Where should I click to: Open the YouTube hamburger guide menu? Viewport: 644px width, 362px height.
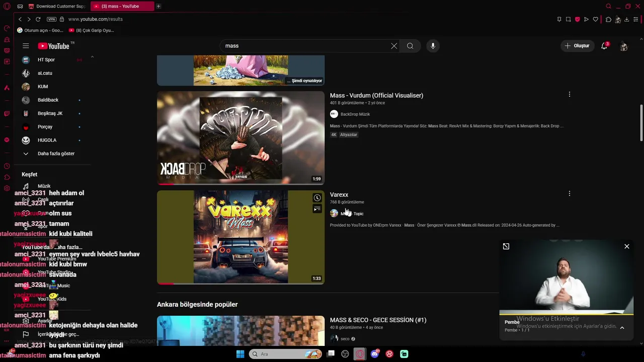[x=26, y=46]
